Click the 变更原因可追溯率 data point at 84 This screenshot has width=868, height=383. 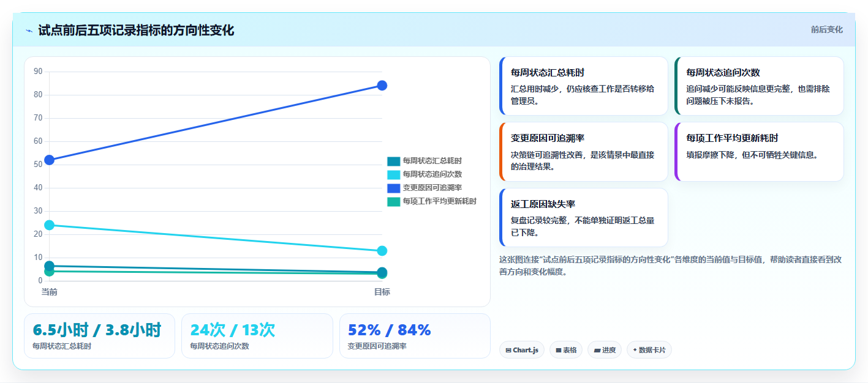382,86
